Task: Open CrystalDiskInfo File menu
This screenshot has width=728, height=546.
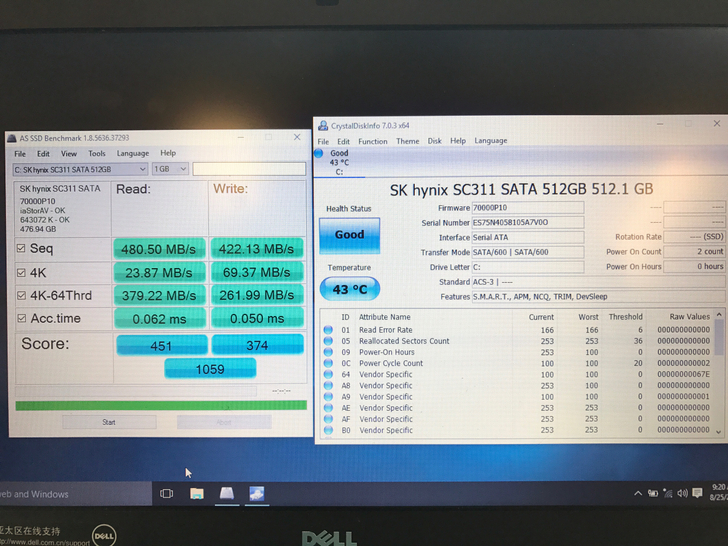Action: [x=323, y=142]
